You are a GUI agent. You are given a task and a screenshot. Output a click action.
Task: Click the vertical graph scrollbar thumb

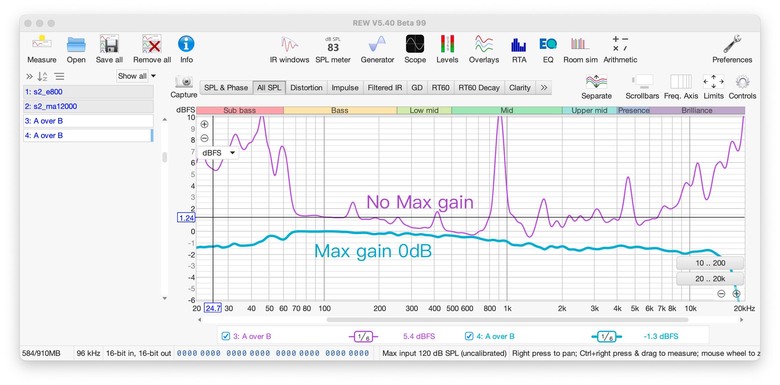(x=165, y=157)
